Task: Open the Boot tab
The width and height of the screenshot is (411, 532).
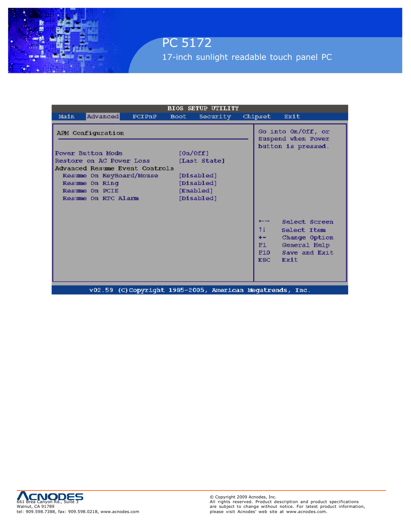Action: (x=178, y=117)
